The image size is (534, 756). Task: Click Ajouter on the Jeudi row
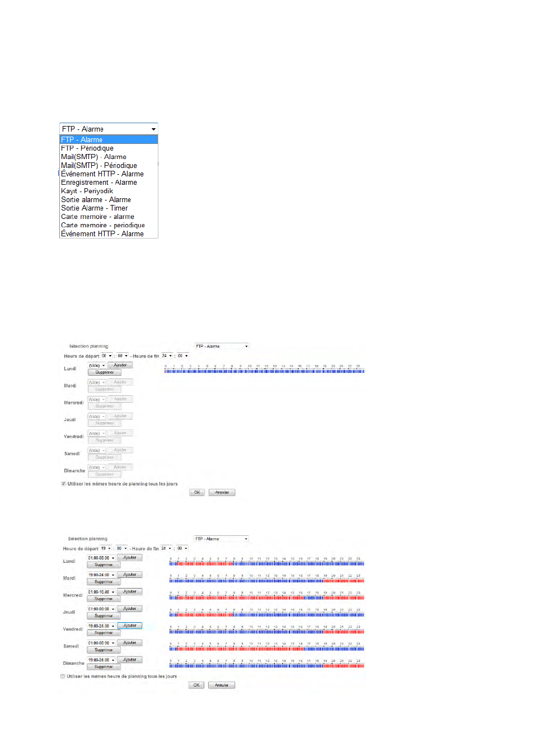pos(130,609)
